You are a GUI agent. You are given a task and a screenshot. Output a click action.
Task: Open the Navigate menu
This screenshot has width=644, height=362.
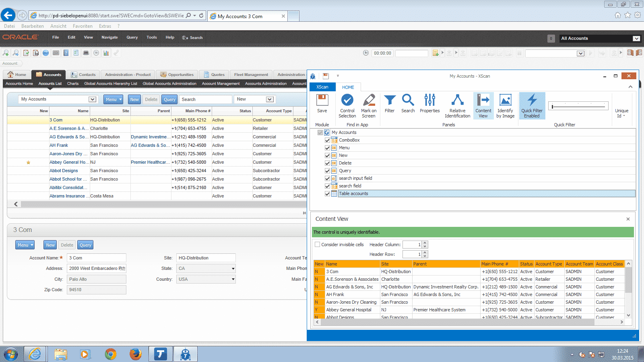coord(109,37)
